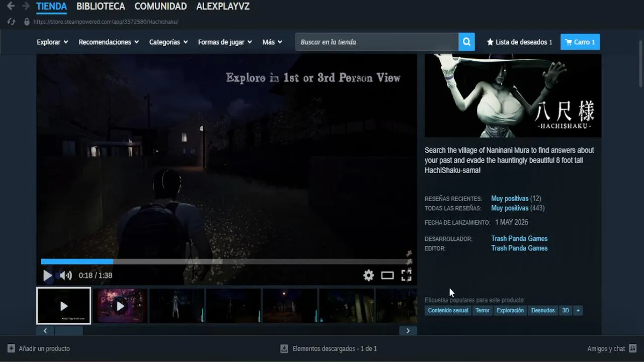Select the Exploración tag
The image size is (644, 362).
click(x=510, y=311)
